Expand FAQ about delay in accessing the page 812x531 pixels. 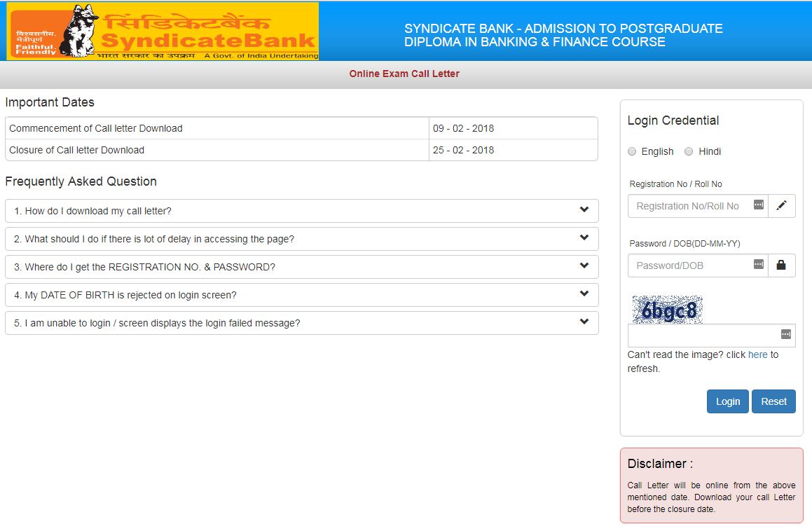[302, 239]
